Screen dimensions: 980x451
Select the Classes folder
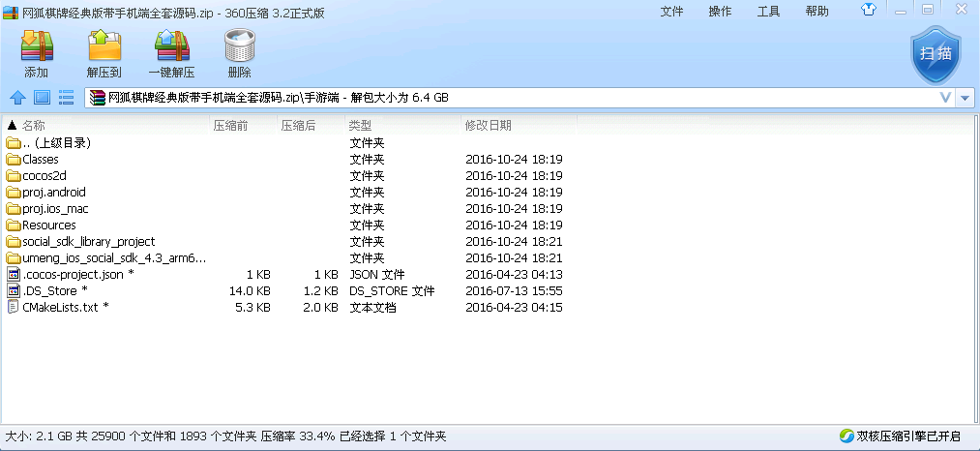(41, 159)
